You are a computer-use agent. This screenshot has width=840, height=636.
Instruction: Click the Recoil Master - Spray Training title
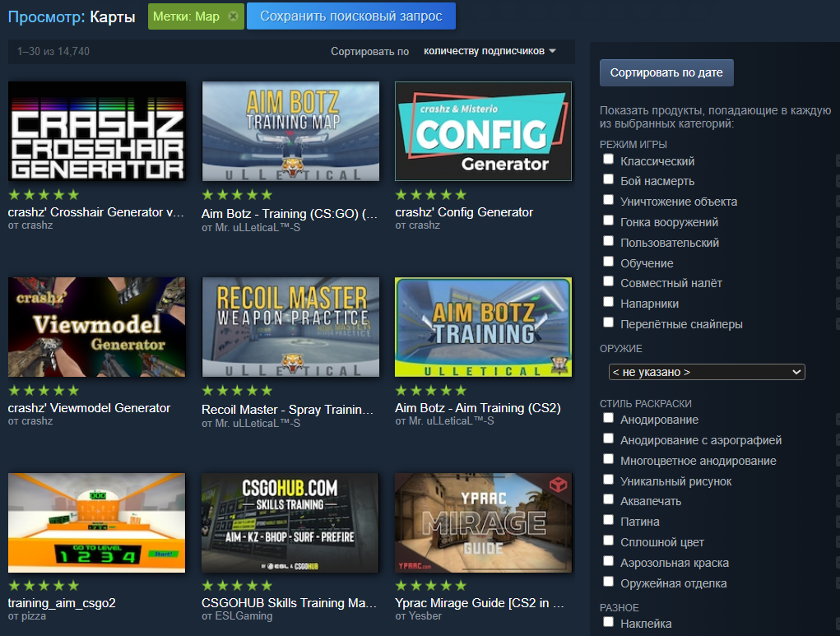click(288, 410)
